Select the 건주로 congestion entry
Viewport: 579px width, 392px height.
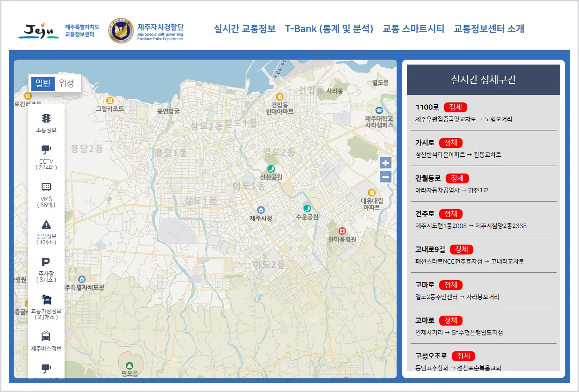(x=484, y=219)
